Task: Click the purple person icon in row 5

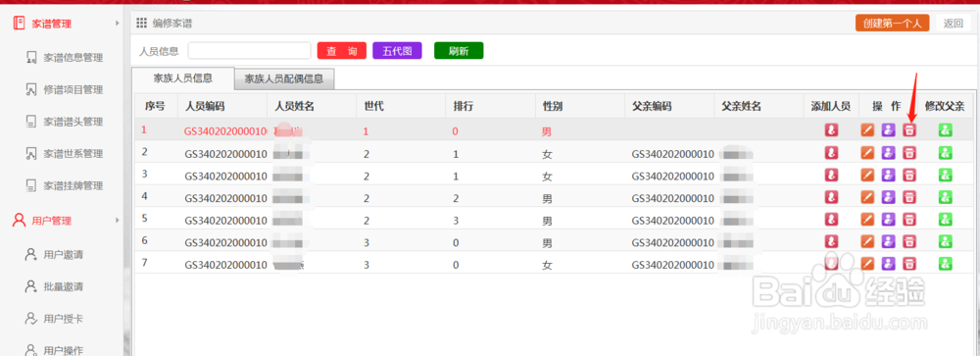Action: [x=889, y=219]
